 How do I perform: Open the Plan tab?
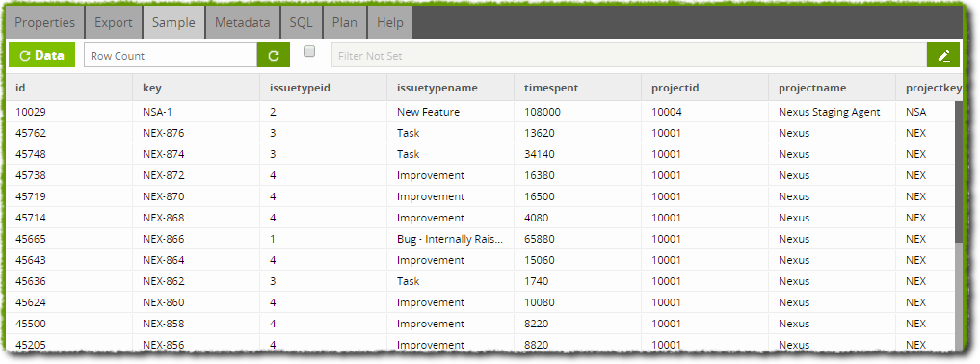tap(344, 22)
